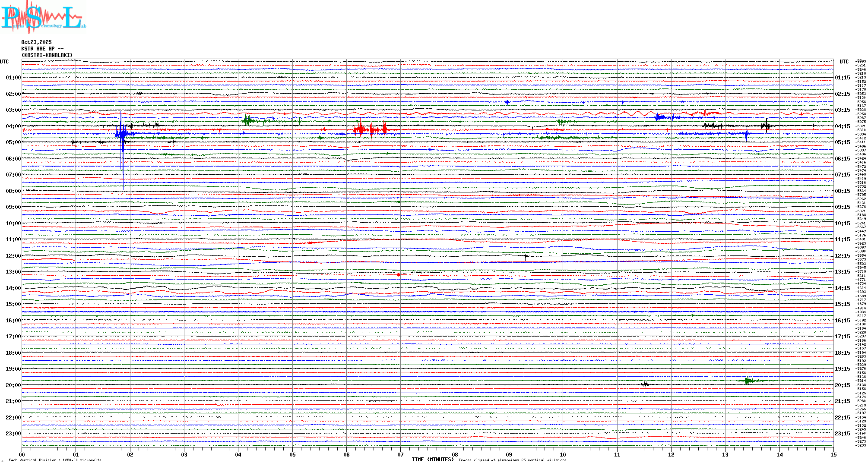The height and width of the screenshot is (466, 868).
Task: Click the traces clipped footnote text
Action: coord(512,460)
